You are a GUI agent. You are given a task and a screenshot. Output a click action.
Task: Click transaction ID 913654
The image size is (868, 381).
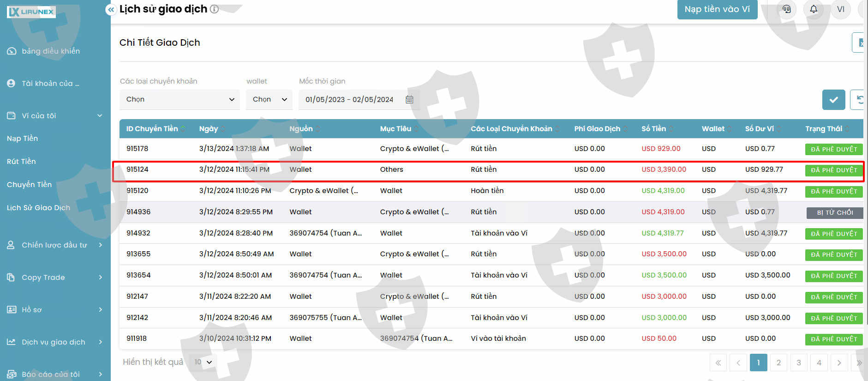click(x=138, y=275)
